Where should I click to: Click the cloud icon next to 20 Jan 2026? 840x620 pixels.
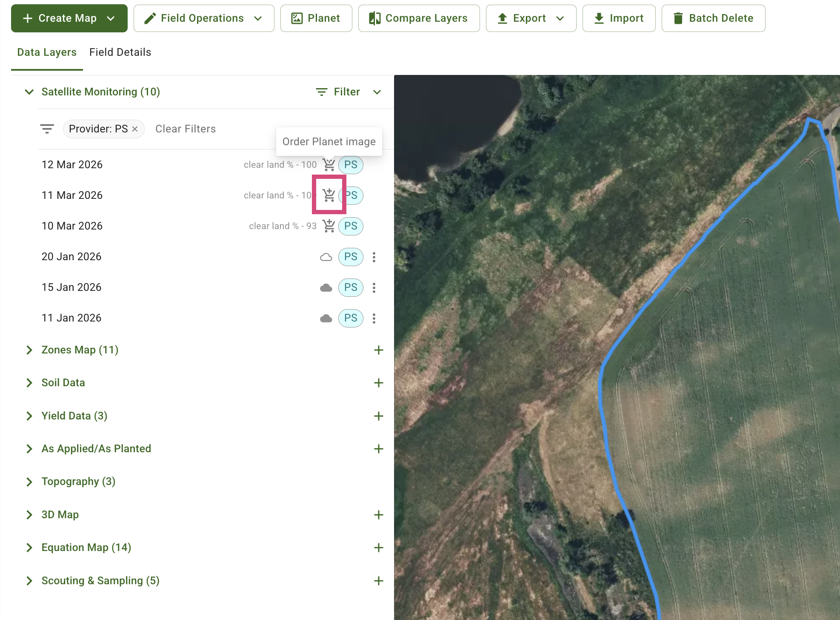pos(326,257)
